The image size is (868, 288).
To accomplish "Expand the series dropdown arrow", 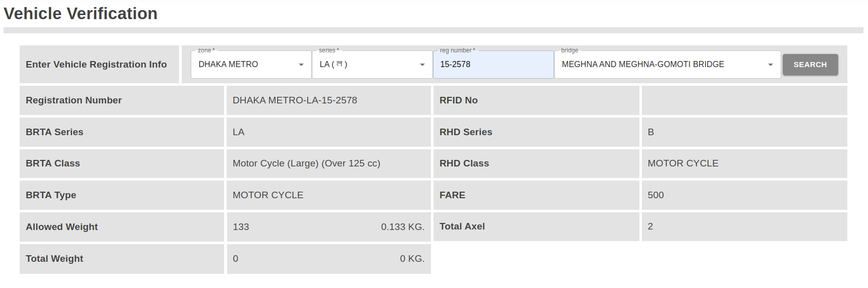I will [422, 65].
